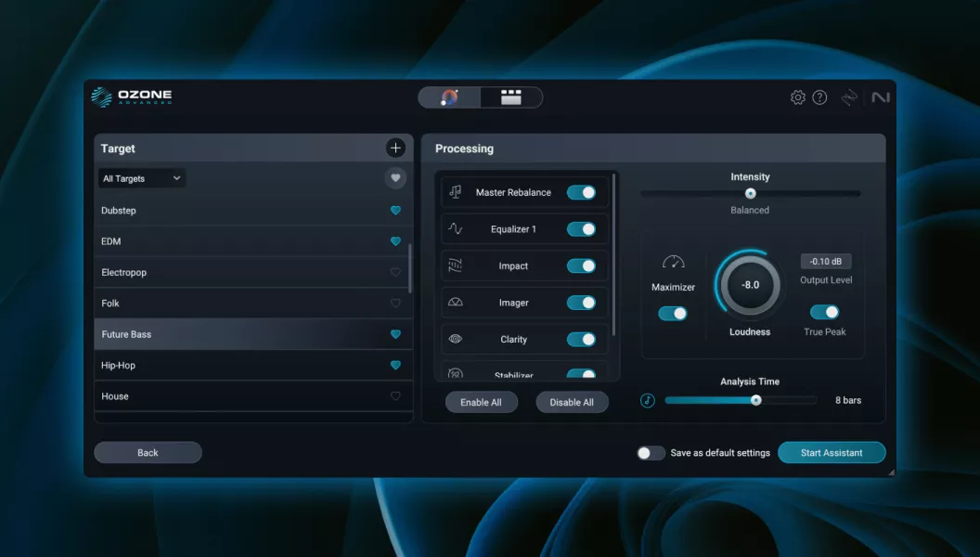Click the Output Level value field

[x=825, y=262]
